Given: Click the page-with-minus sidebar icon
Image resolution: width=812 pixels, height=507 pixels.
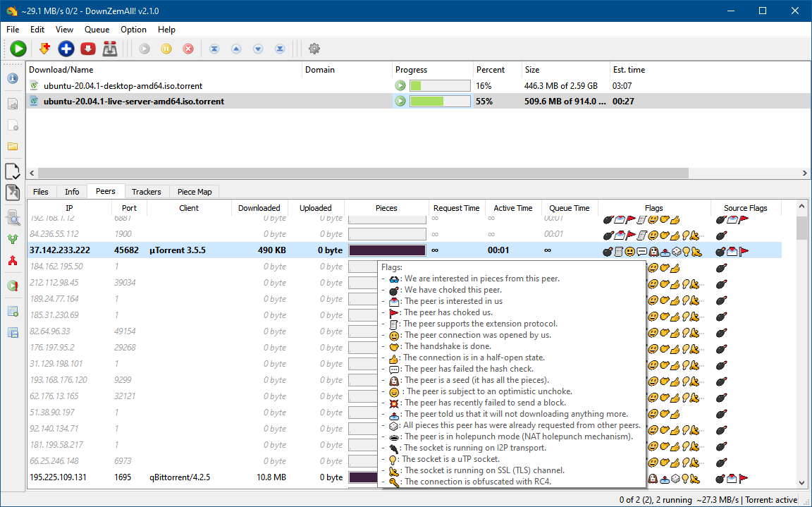Looking at the screenshot, I should [x=13, y=126].
